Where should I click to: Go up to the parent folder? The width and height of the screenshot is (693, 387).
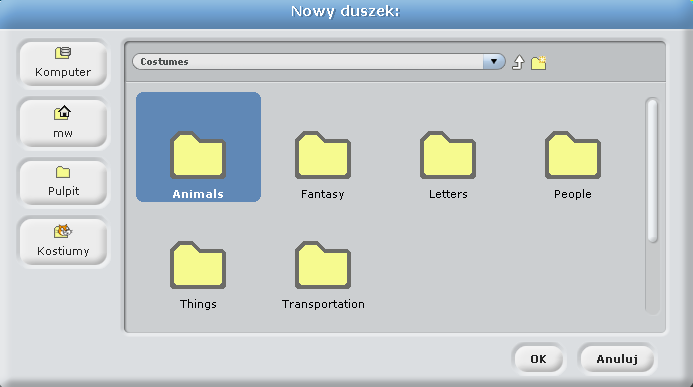(x=518, y=62)
